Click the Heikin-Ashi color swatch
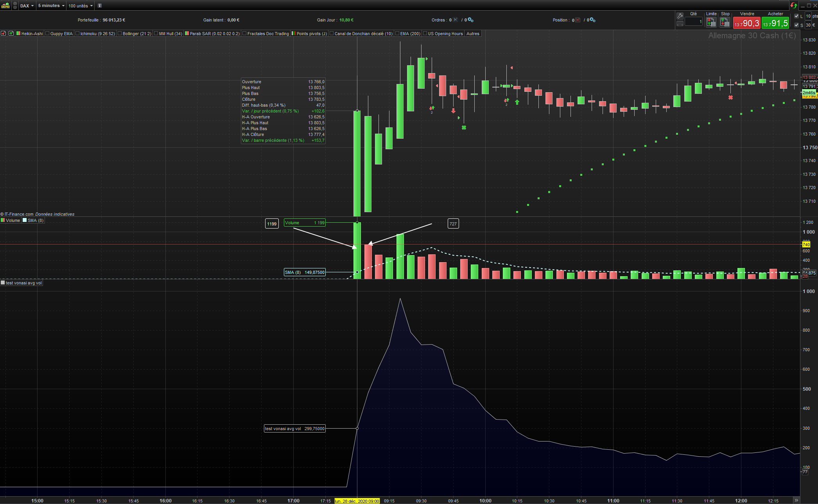 click(18, 34)
